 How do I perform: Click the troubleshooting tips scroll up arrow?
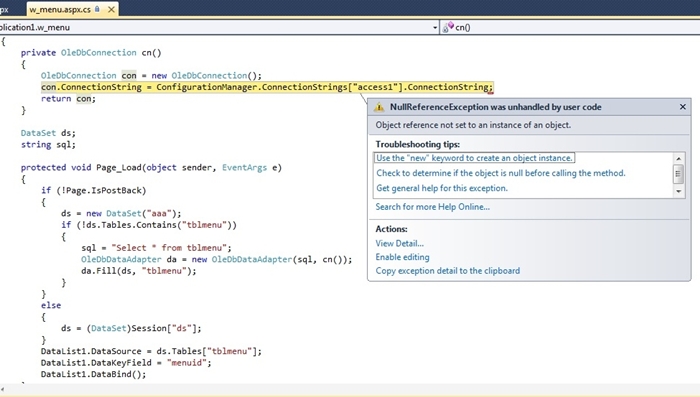pos(679,159)
